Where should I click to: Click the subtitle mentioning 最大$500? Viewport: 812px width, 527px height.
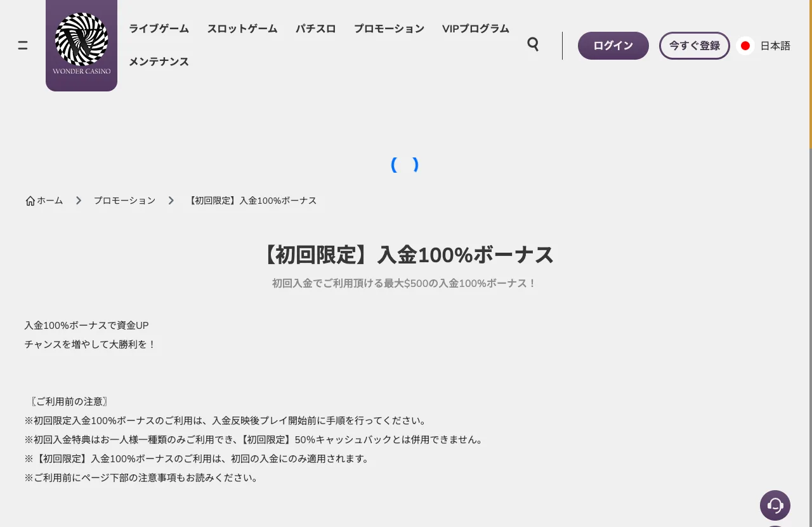(x=405, y=283)
